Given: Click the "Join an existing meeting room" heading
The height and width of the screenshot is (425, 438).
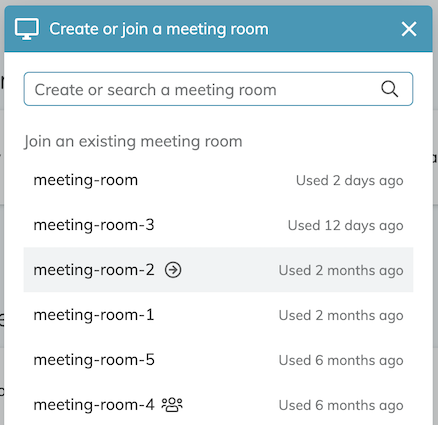Looking at the screenshot, I should [133, 141].
